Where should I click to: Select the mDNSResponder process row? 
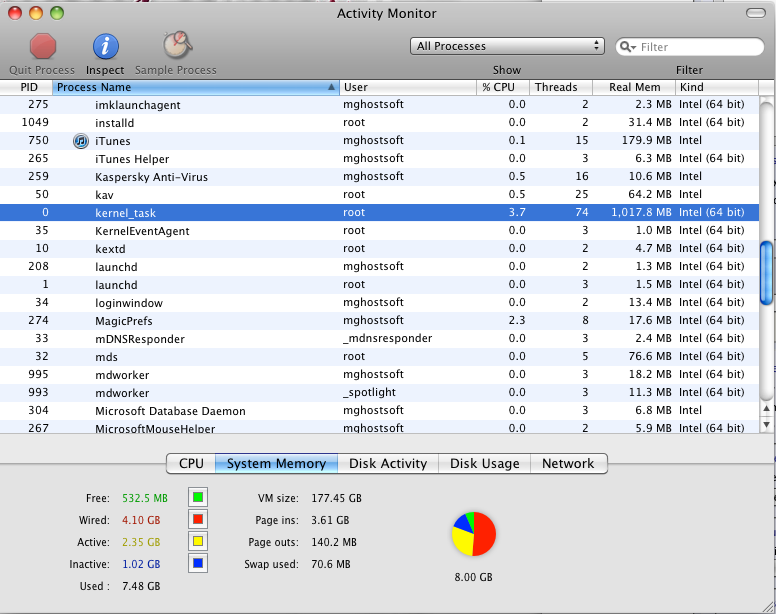[x=379, y=338]
